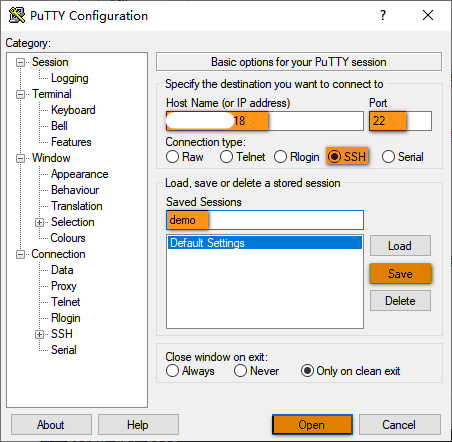
Task: Open the Keyboard category
Action: [x=73, y=110]
